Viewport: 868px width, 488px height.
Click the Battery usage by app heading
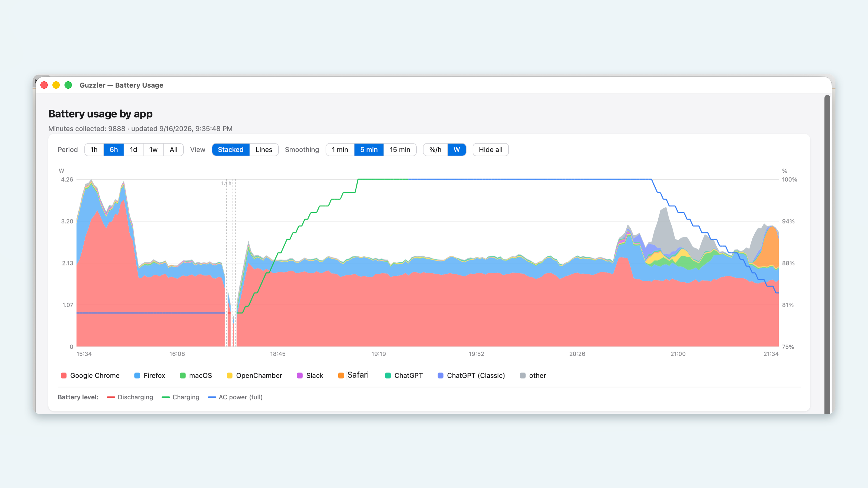tap(100, 114)
